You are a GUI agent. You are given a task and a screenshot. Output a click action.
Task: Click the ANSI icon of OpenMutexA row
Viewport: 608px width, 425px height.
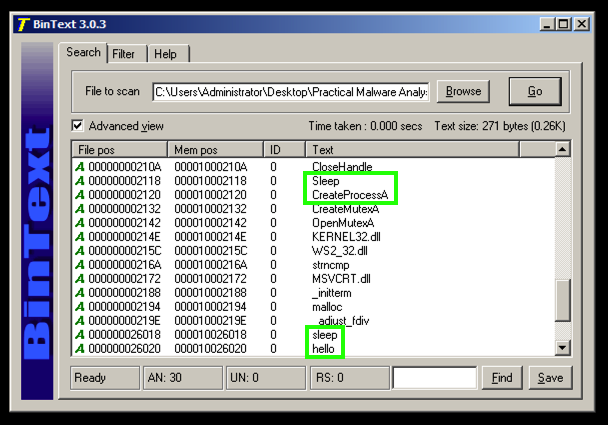80,223
